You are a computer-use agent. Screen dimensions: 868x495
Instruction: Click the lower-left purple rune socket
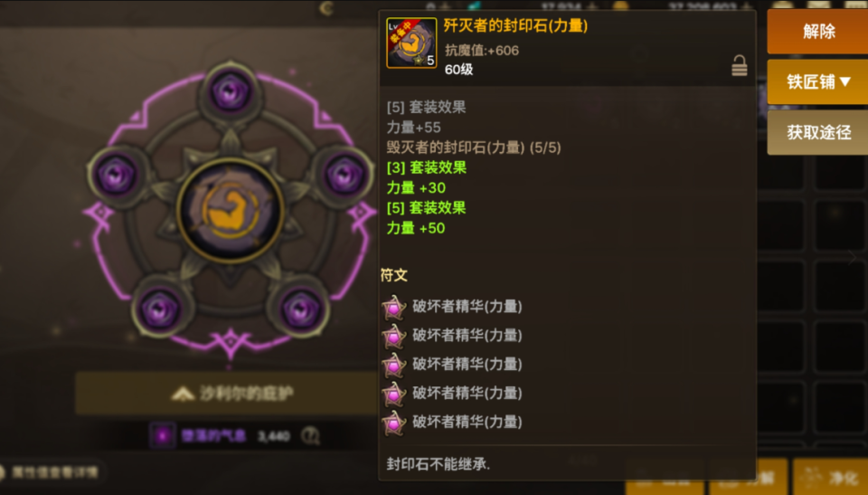[159, 309]
